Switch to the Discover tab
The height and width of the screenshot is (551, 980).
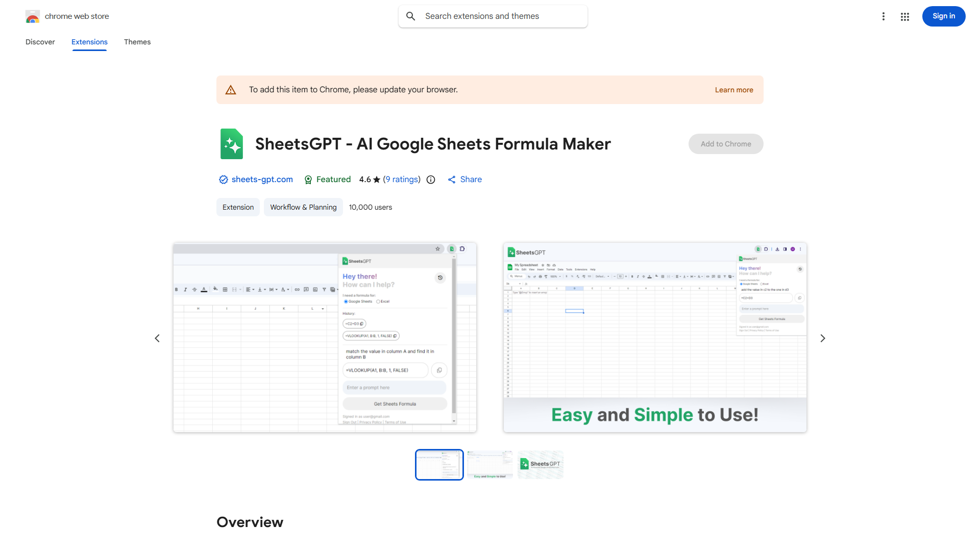pyautogui.click(x=40, y=42)
